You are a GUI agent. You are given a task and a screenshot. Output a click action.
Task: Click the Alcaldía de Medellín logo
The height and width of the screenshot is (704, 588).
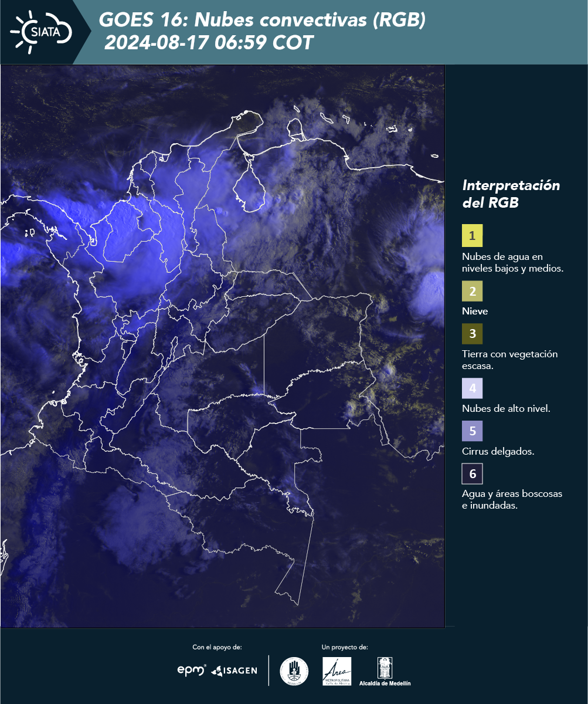385,671
